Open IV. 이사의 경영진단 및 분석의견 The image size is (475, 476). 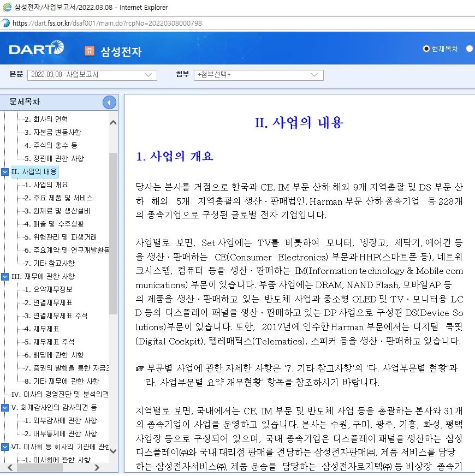point(60,394)
